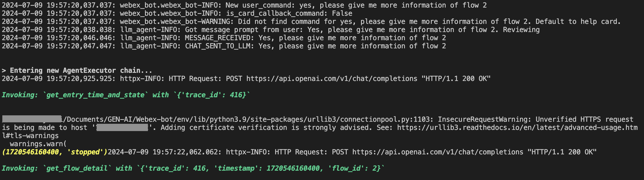Open the first OpenAI chat completions URL

click(x=332, y=79)
